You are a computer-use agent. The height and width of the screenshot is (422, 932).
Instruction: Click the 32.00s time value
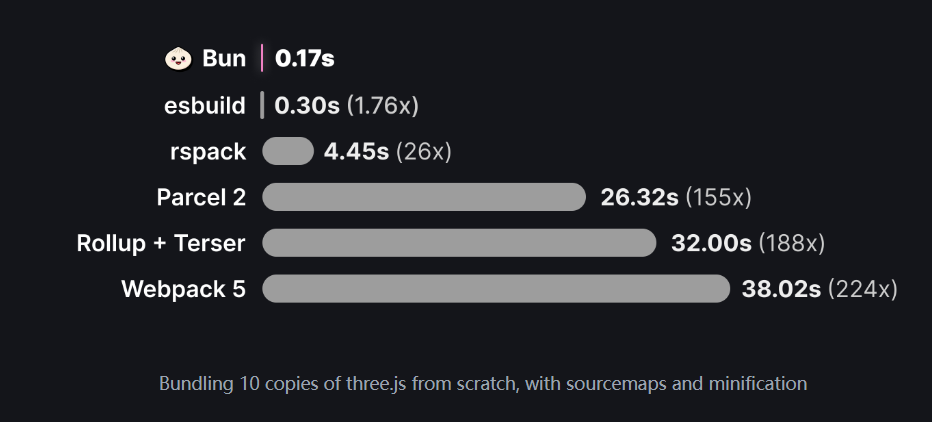pos(711,243)
